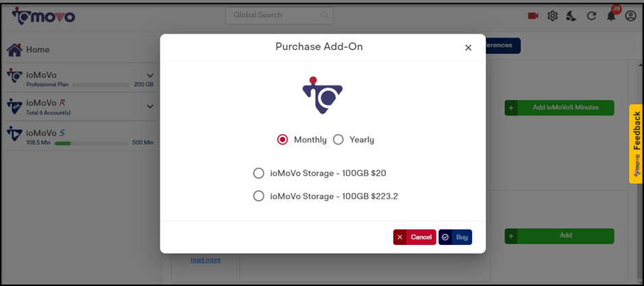The width and height of the screenshot is (644, 286).
Task: Click the green Add button
Action: coord(560,236)
